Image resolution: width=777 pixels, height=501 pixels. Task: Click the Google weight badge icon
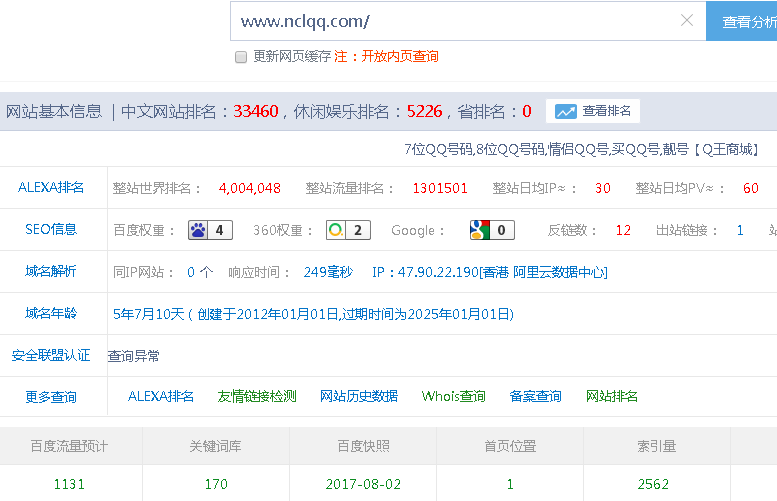pos(480,230)
